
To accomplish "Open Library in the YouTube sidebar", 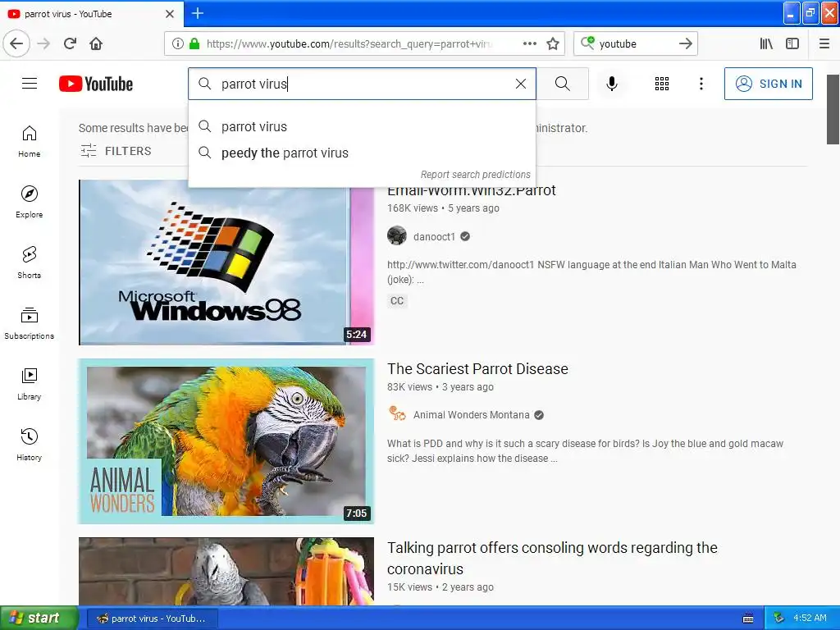I will pyautogui.click(x=30, y=384).
